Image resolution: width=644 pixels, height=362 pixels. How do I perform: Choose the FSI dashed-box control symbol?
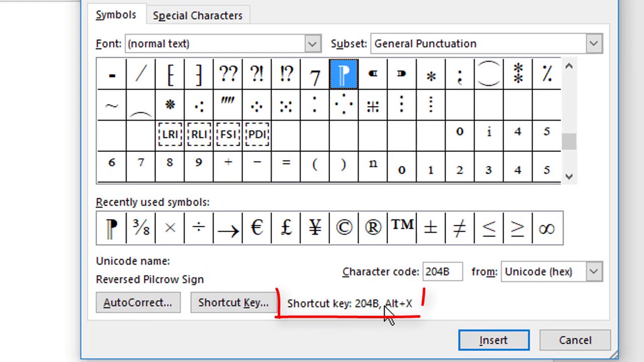pyautogui.click(x=228, y=135)
